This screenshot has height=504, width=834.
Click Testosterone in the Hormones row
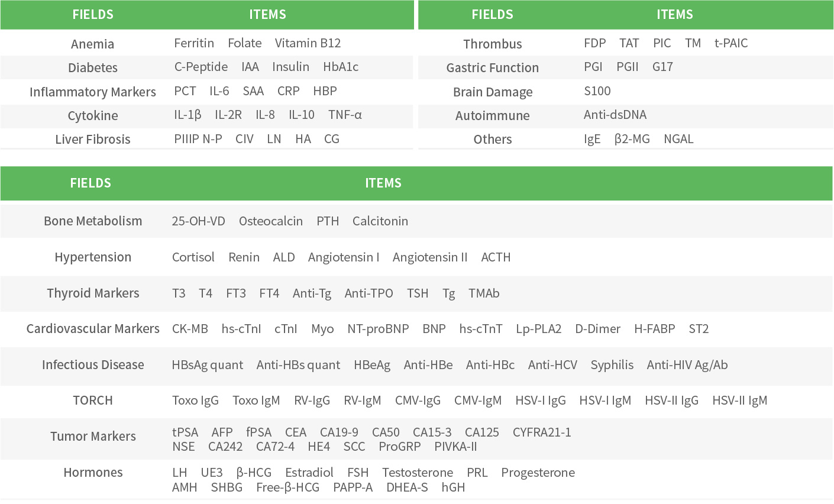click(x=418, y=473)
